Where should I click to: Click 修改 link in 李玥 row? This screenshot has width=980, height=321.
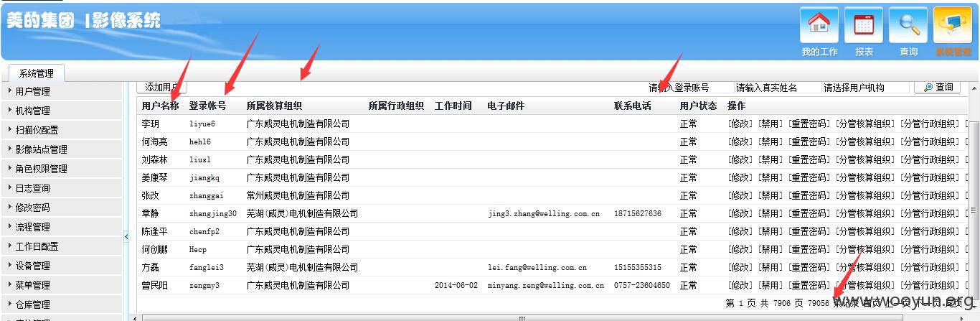coord(740,124)
